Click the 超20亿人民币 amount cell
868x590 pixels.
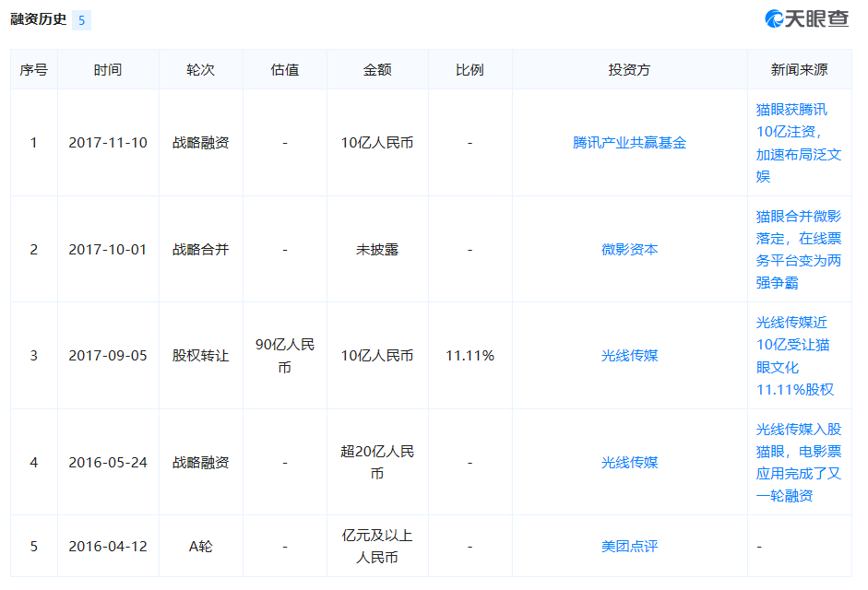pos(377,463)
